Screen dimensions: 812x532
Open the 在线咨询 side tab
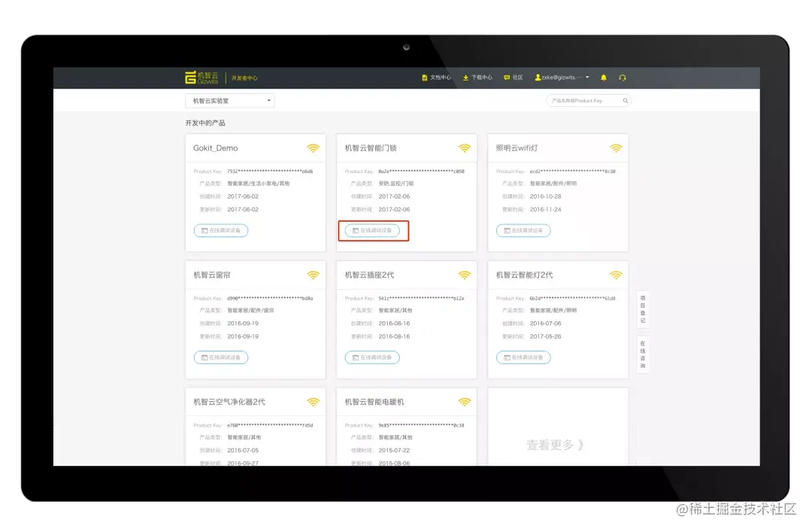click(x=643, y=354)
